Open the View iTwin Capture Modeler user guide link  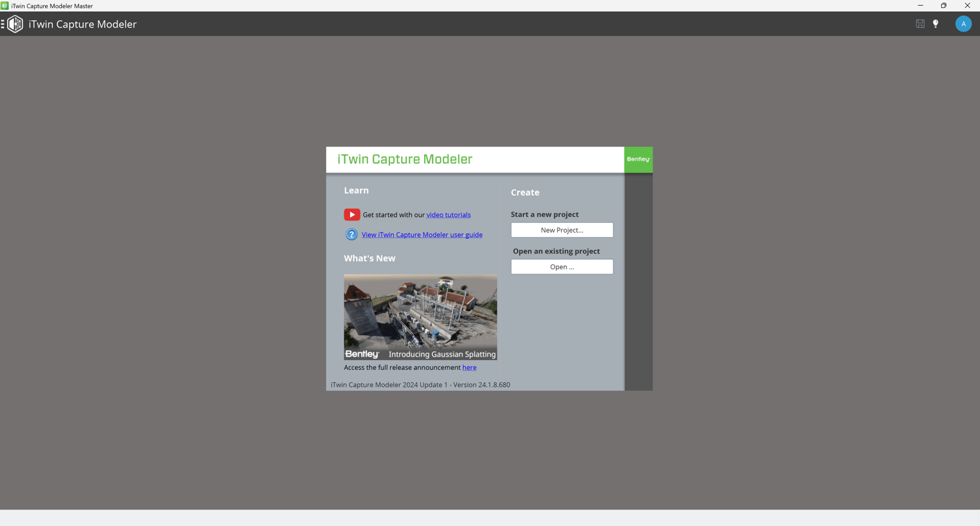(x=422, y=235)
